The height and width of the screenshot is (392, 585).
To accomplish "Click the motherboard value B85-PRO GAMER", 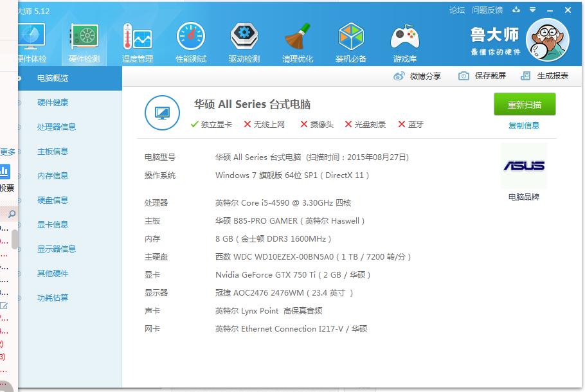I will 290,221.
